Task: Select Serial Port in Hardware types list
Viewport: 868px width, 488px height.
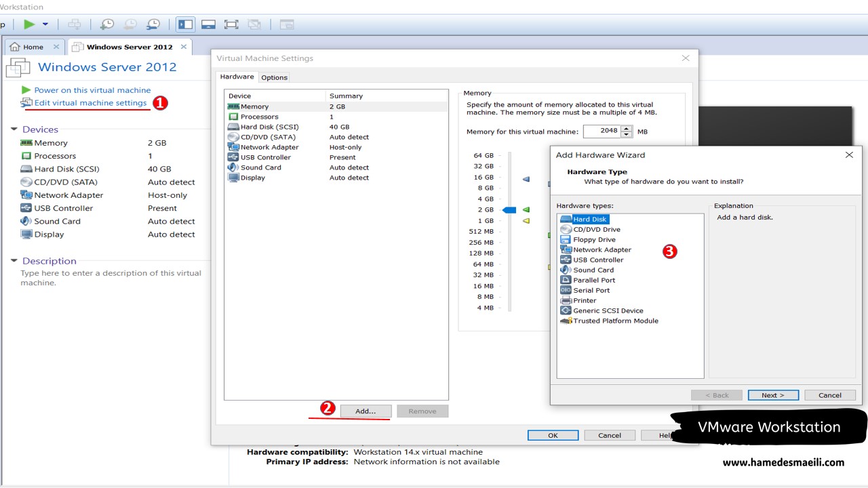Action: 585,290
